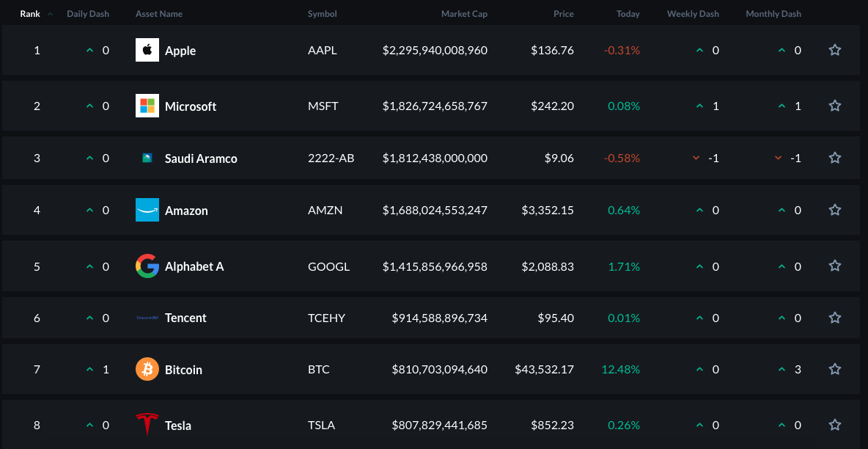This screenshot has height=449, width=868.
Task: Click Bitcoin's 12.48% today change
Action: pyautogui.click(x=620, y=369)
